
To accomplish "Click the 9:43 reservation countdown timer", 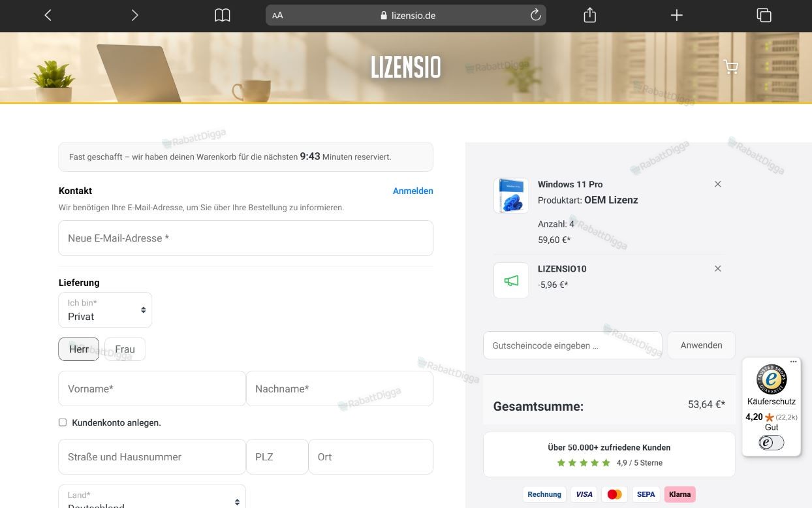I will [310, 157].
